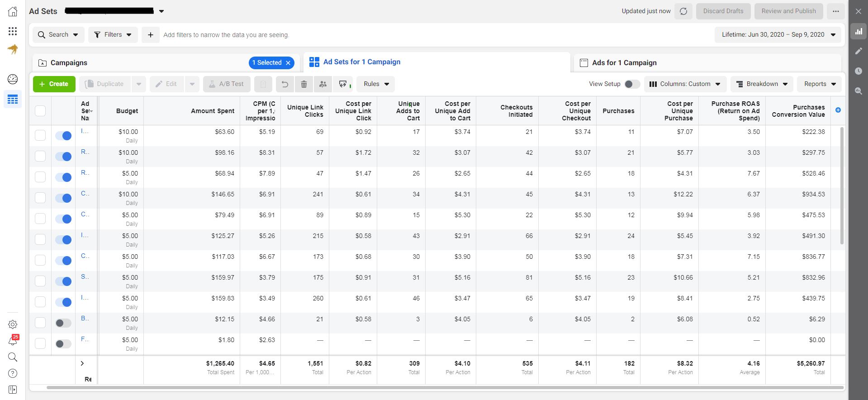This screenshot has width=868, height=400.
Task: Open the edit pencil icon on right rail
Action: tap(858, 51)
